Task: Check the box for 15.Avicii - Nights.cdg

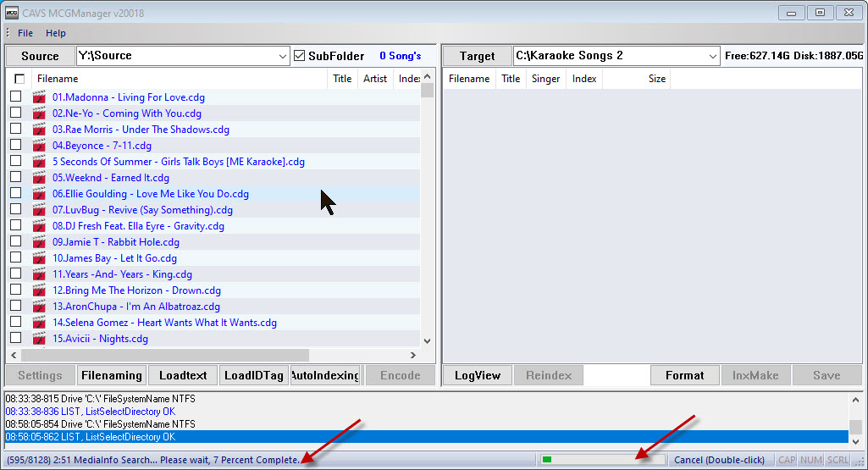Action: pos(15,337)
